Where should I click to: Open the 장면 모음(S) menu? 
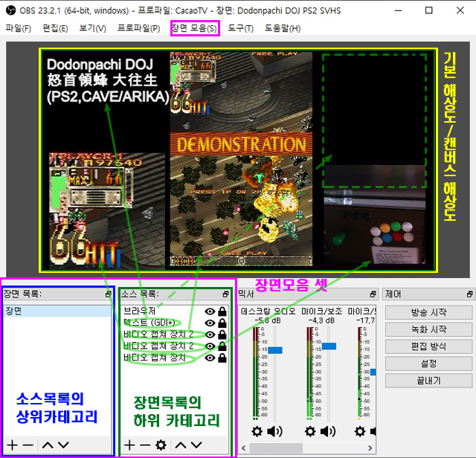click(x=195, y=28)
